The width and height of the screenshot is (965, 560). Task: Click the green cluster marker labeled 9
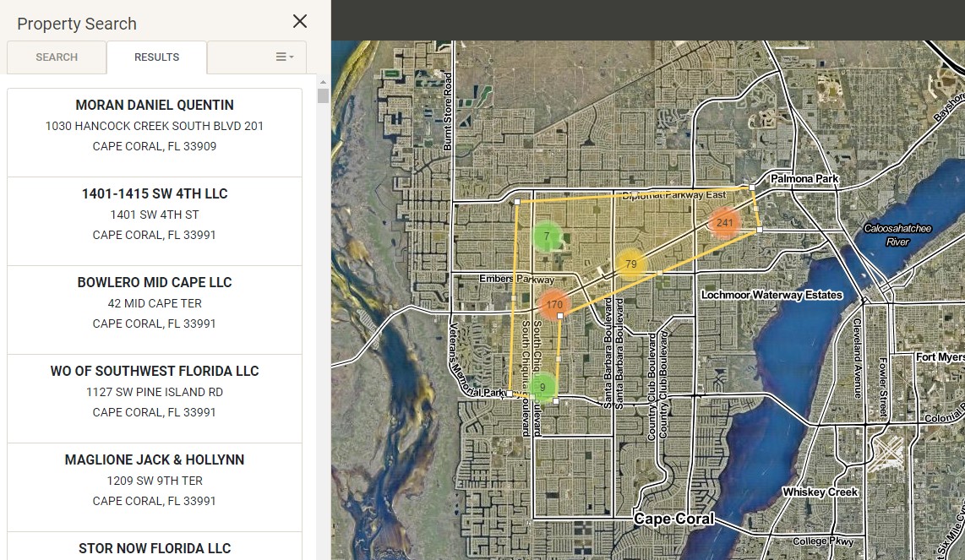pyautogui.click(x=542, y=387)
